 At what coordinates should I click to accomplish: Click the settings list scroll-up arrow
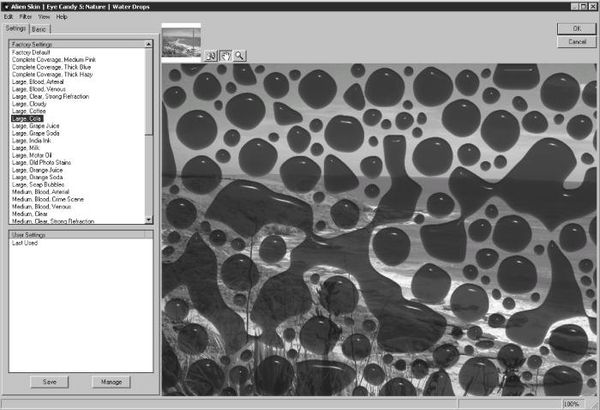coord(149,45)
